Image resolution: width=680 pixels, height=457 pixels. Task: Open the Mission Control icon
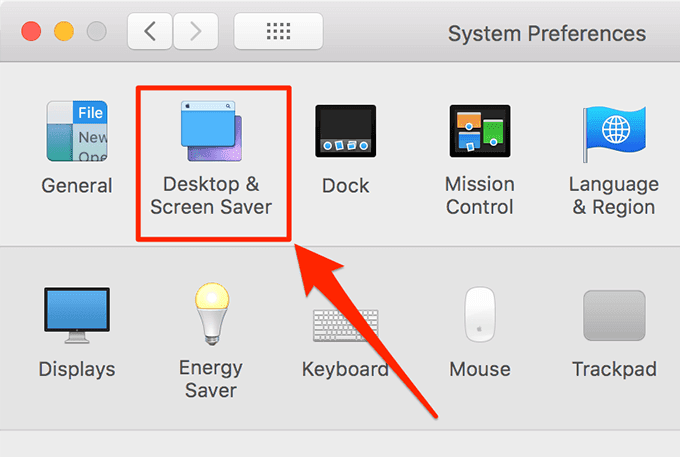[x=480, y=131]
